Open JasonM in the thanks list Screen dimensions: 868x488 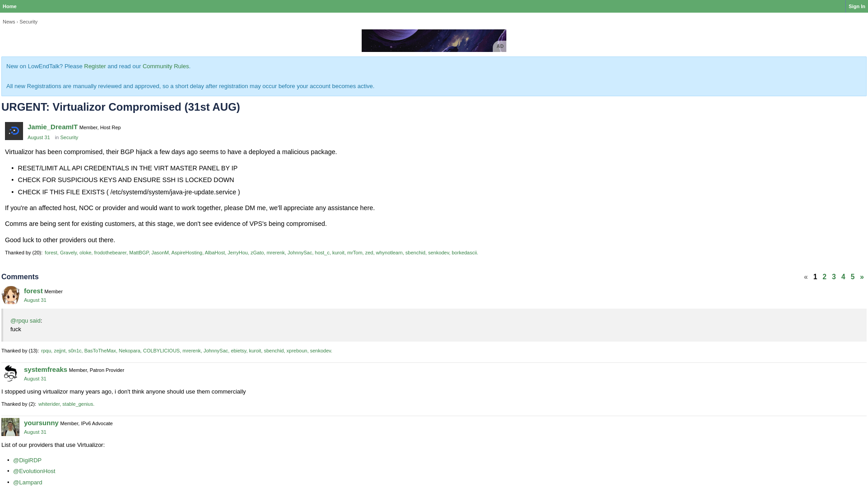click(x=160, y=253)
